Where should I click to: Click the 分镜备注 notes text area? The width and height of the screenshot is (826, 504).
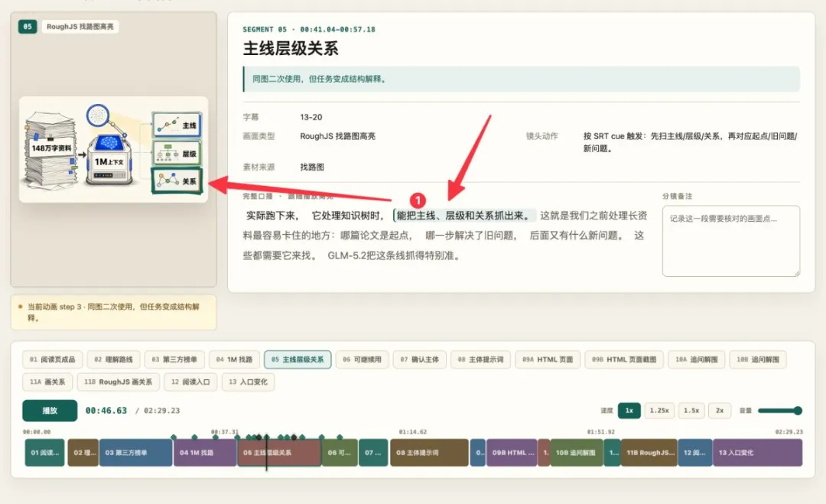[x=731, y=241]
